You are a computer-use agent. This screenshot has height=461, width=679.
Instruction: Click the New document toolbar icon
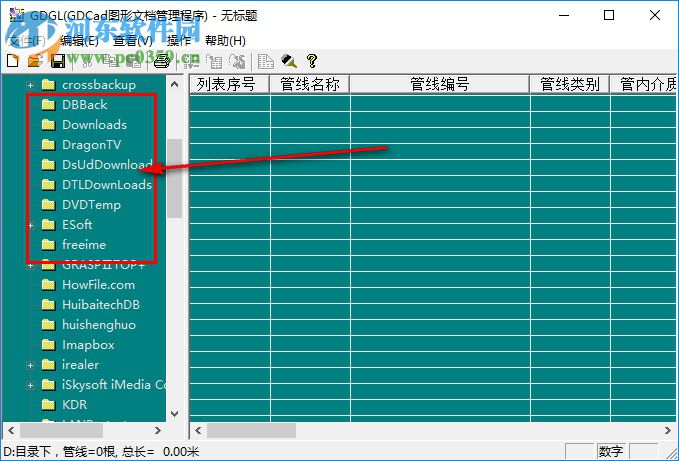13,61
